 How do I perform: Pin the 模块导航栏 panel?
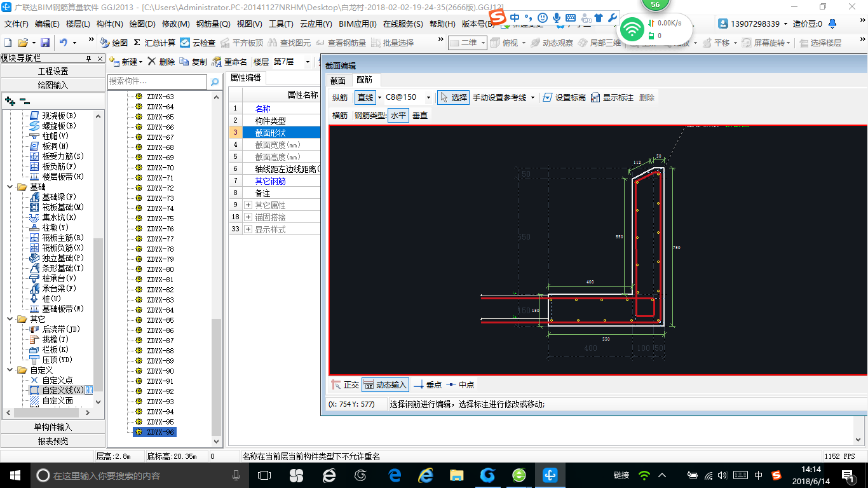click(89, 58)
